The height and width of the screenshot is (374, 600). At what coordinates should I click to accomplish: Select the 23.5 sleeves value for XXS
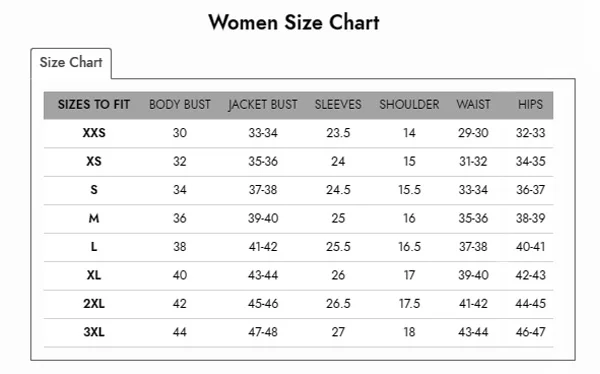pos(338,133)
